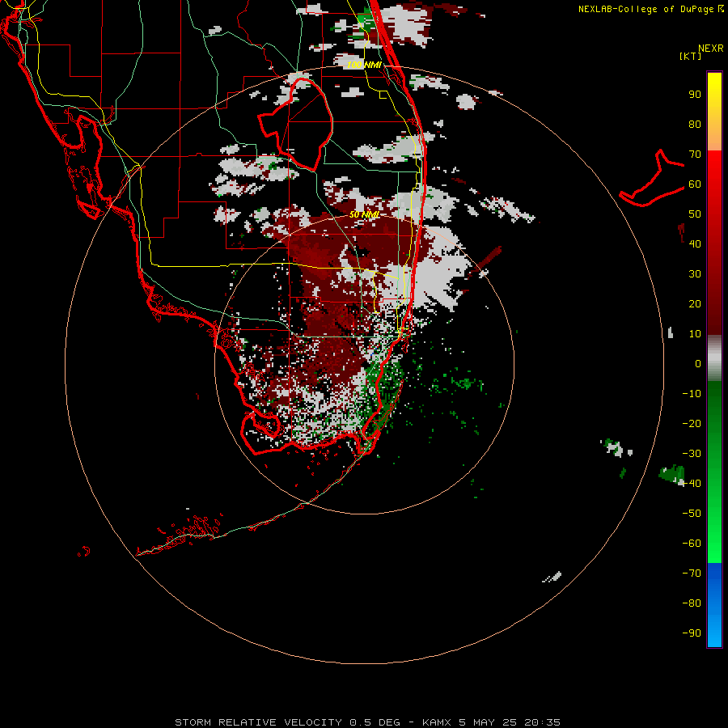The width and height of the screenshot is (728, 728).
Task: Click the 0 value on the velocity scale
Action: [698, 363]
